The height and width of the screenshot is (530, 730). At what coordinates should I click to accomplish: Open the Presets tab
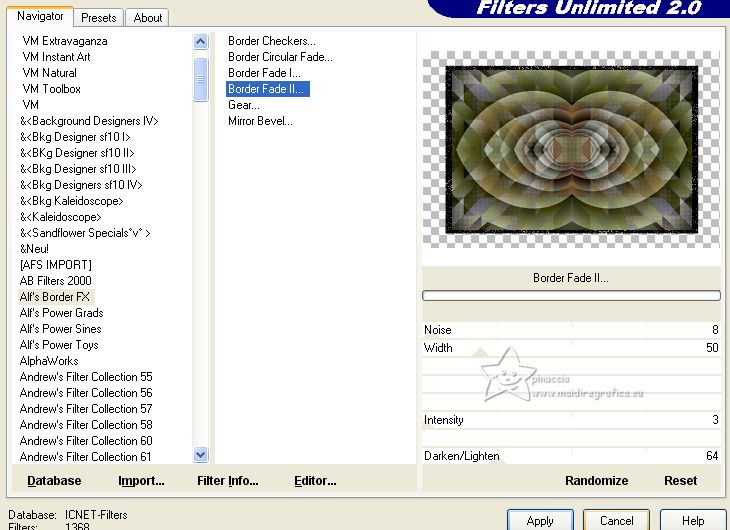(x=98, y=18)
